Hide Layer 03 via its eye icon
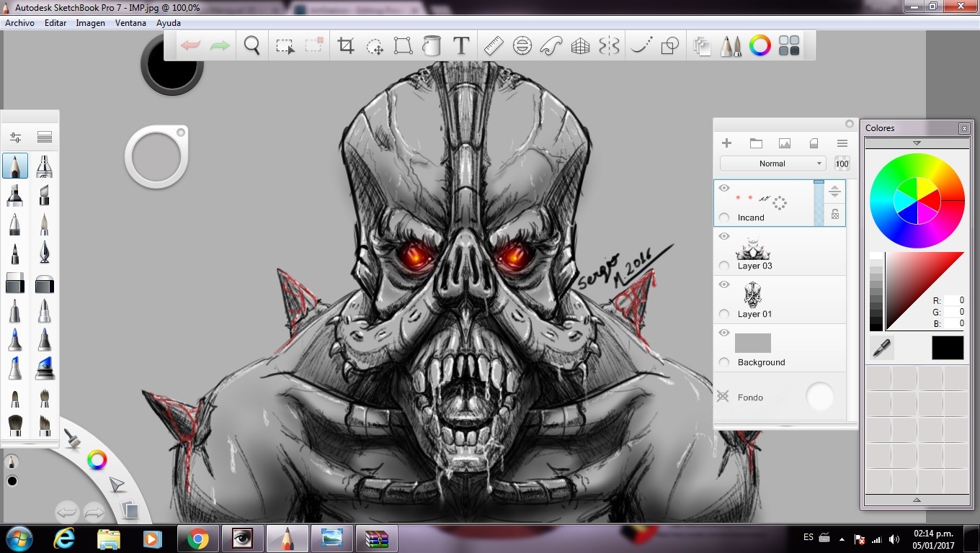This screenshot has width=980, height=553. 724,237
